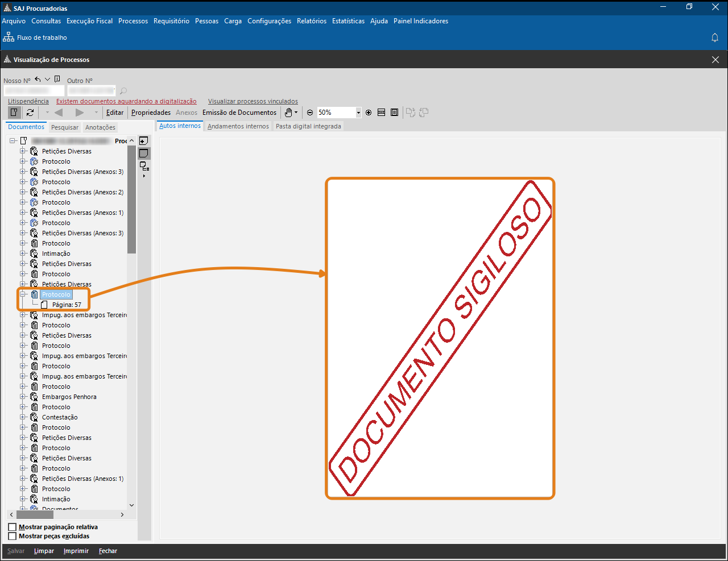The image size is (728, 561).
Task: Select the hand pan tool
Action: [x=289, y=113]
